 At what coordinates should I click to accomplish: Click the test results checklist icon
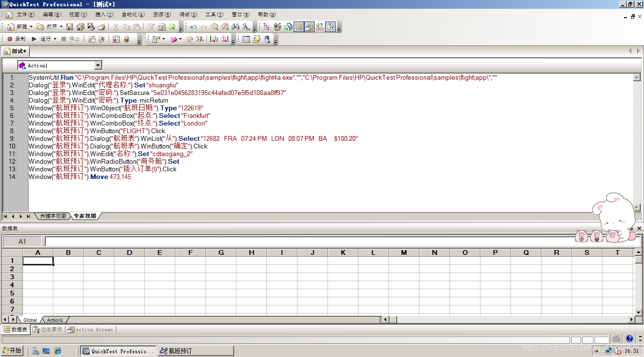[x=116, y=39]
